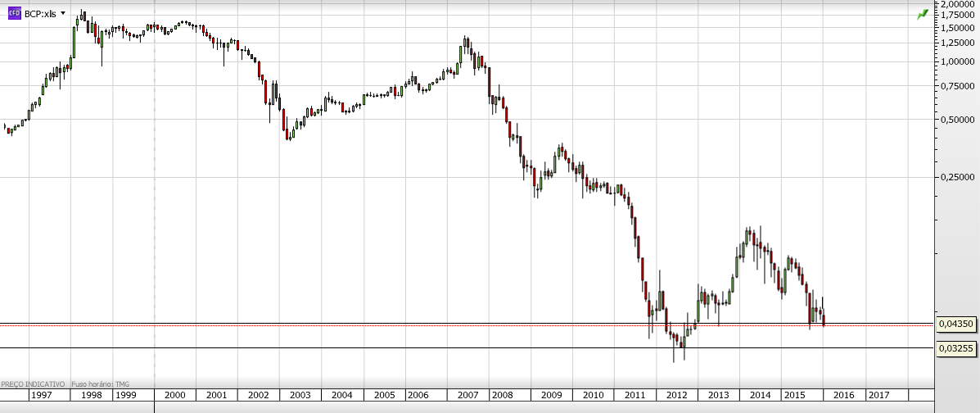The image size is (980, 413).
Task: Click the Fuso horário: TMG label
Action: pos(100,383)
